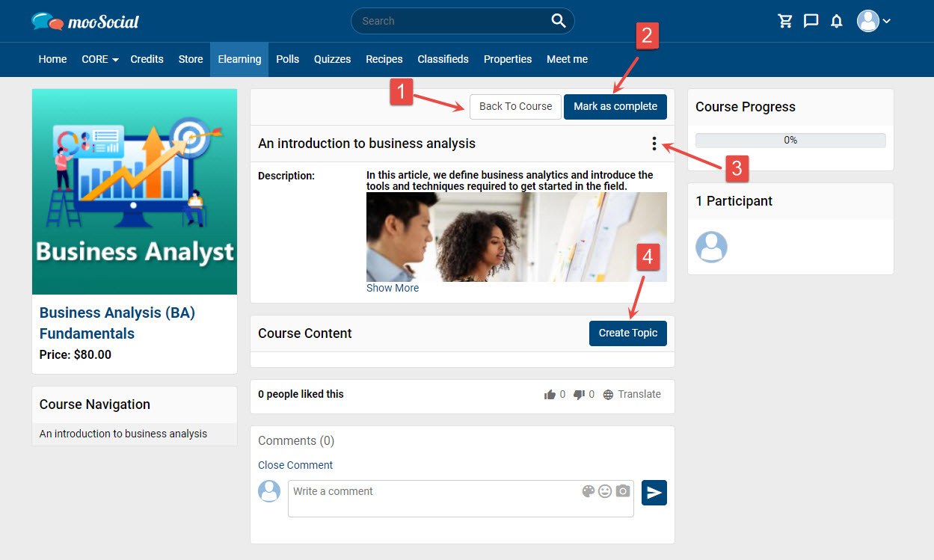Open the Recipes menu item
This screenshot has width=934, height=560.
coord(384,59)
